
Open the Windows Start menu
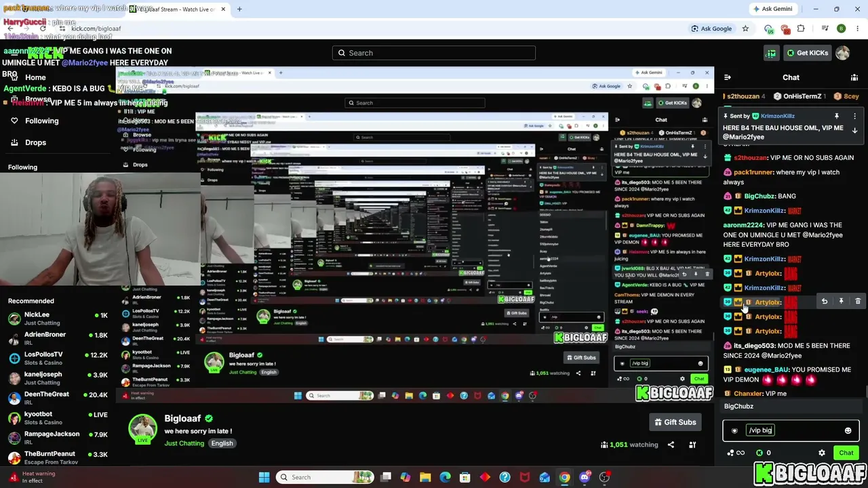264,477
